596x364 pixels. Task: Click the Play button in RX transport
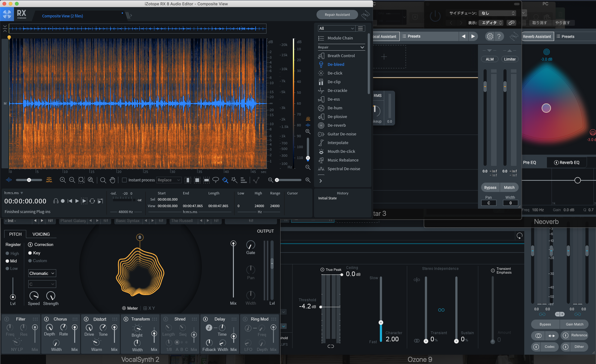click(77, 201)
